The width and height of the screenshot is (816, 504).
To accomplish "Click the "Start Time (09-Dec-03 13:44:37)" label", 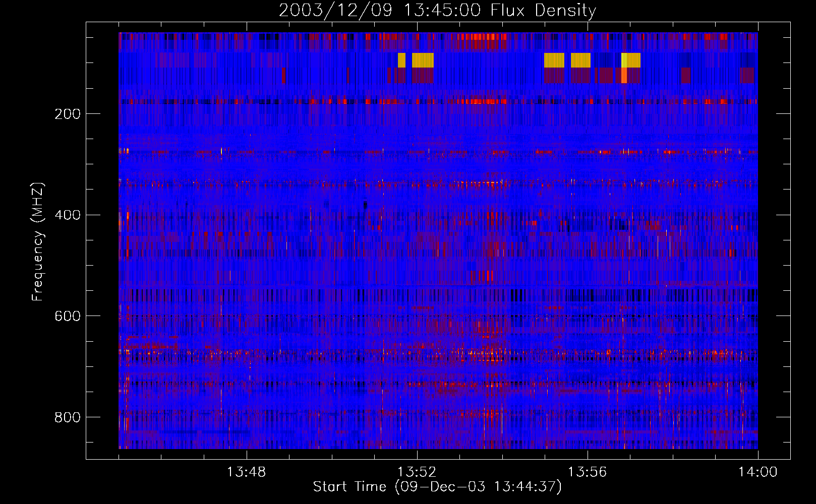I will point(437,487).
